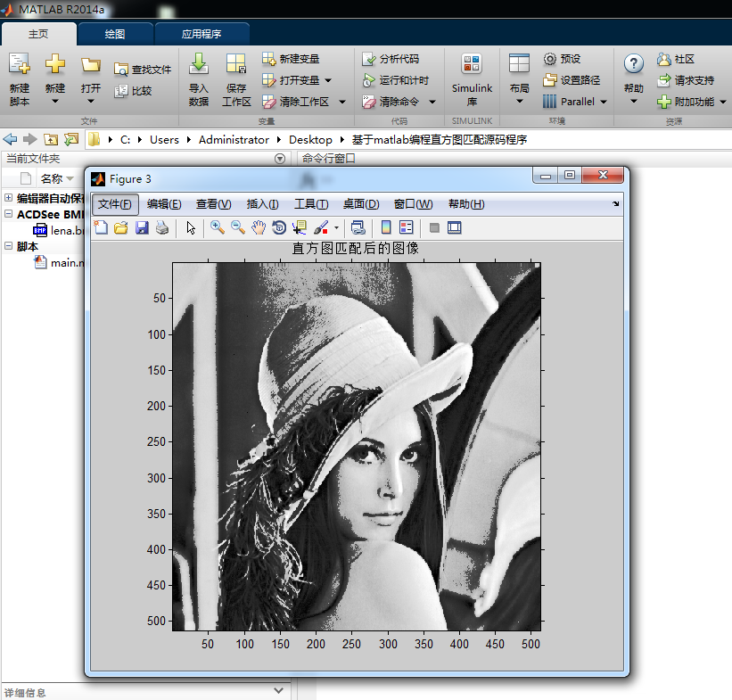Open the Clear Commands (清除命令) dropdown arrow
Image resolution: width=732 pixels, height=700 pixels.
point(432,102)
